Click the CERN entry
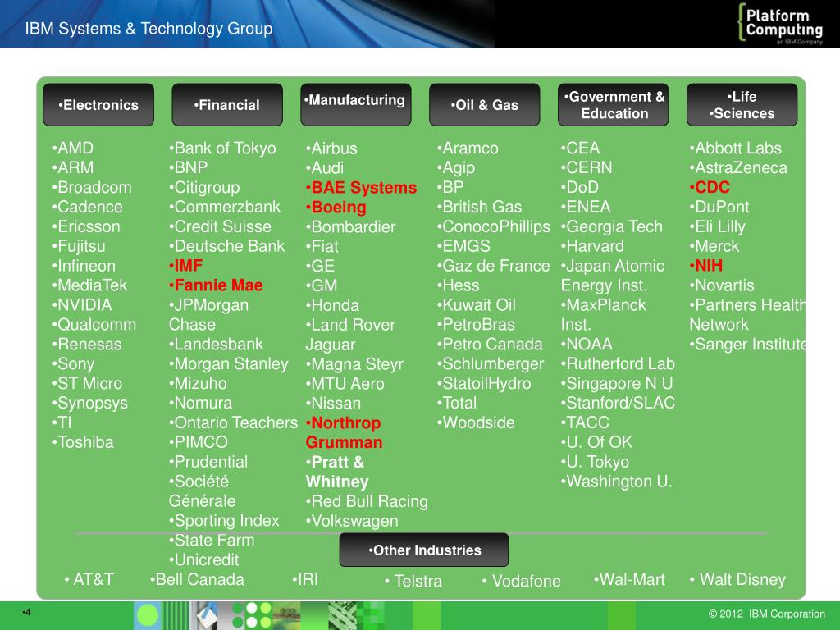This screenshot has width=840, height=630. [587, 167]
